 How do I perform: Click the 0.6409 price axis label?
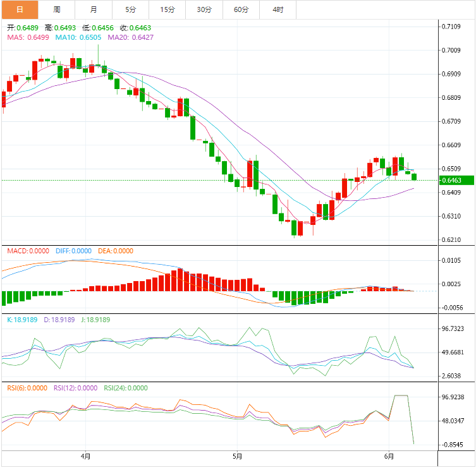pos(451,193)
